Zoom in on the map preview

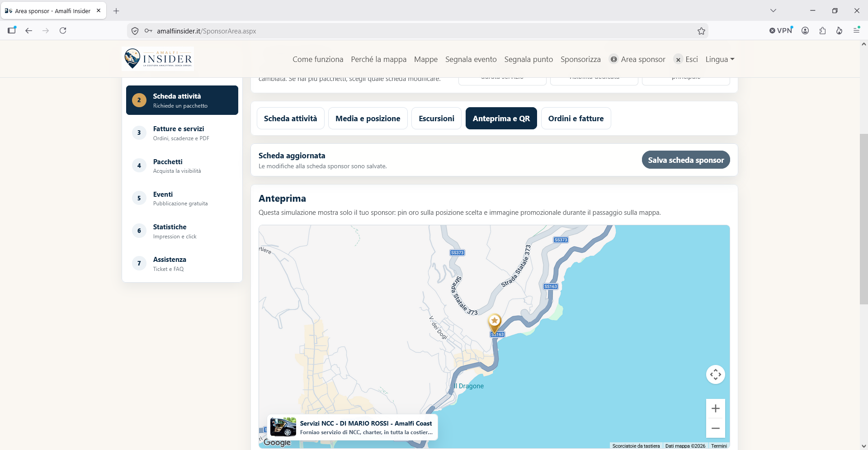pos(716,409)
